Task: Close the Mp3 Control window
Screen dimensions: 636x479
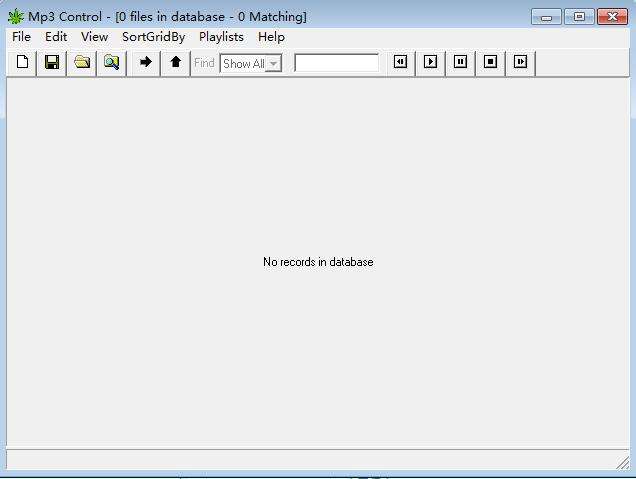Action: 612,17
